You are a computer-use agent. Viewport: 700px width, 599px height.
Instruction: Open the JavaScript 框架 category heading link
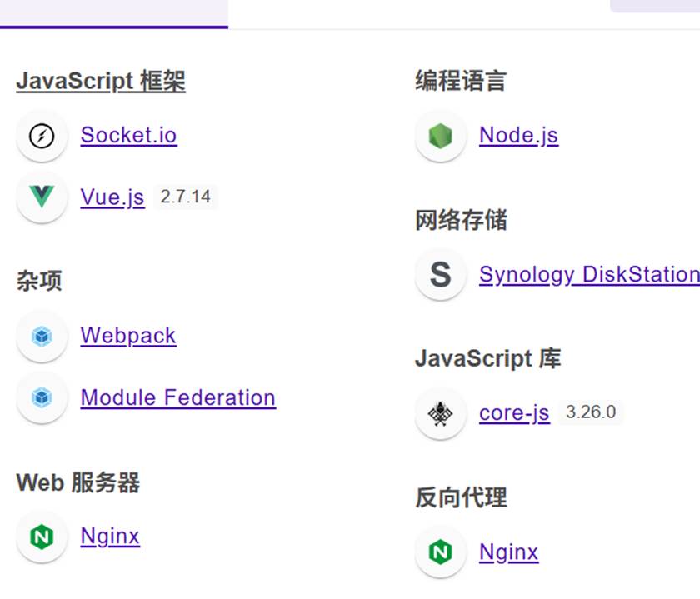coord(101,82)
